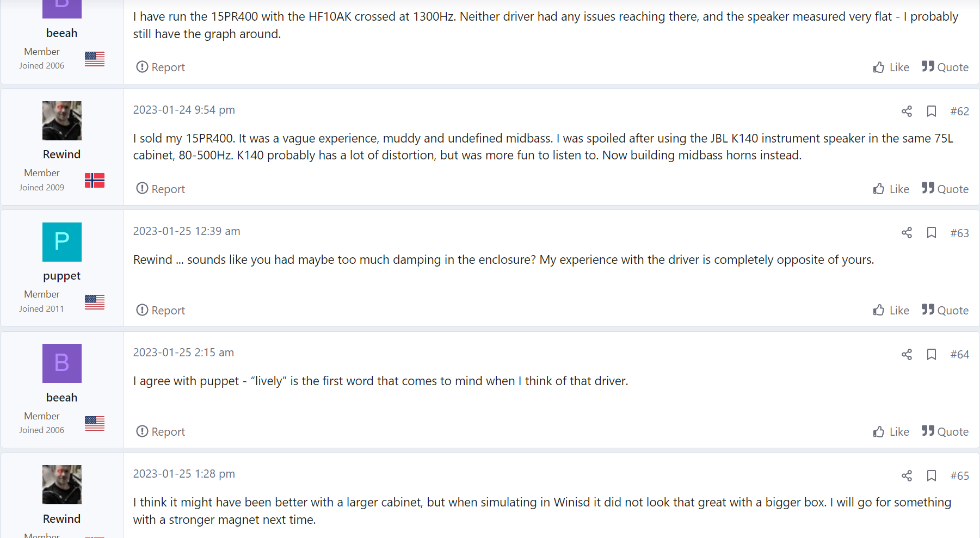Open puppet's username profile link
Image resolution: width=980 pixels, height=538 pixels.
[x=62, y=276]
